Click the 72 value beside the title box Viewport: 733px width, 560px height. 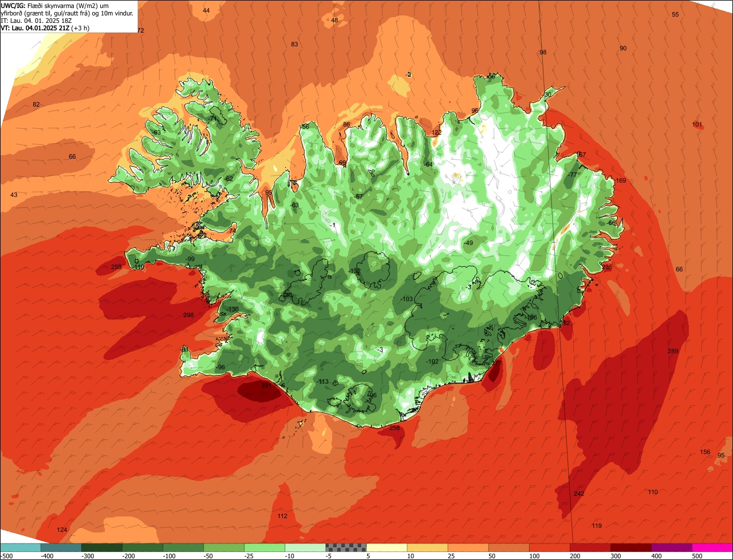141,30
